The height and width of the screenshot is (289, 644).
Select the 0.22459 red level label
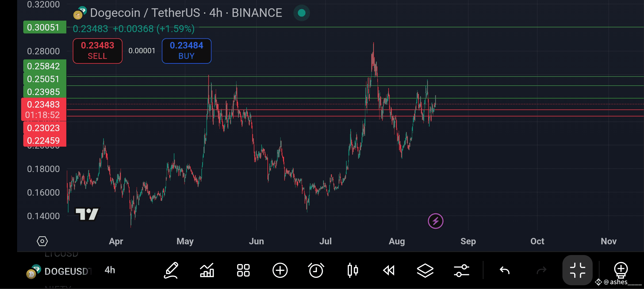[45, 140]
